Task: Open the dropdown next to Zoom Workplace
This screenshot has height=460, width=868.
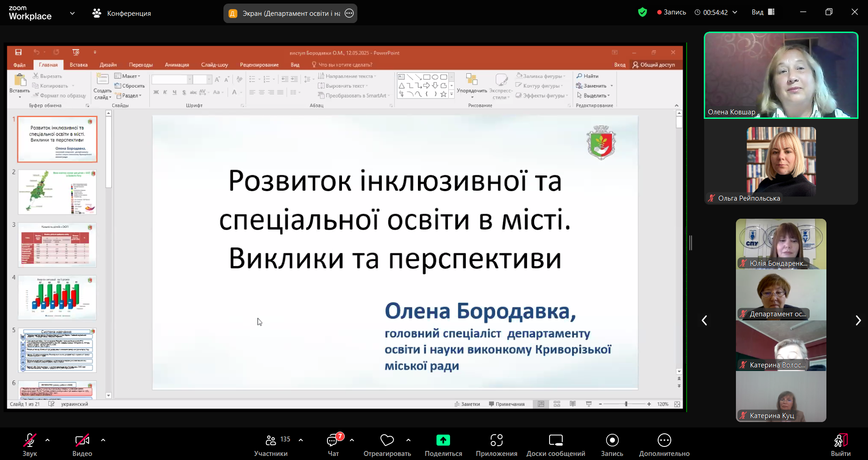Action: [x=72, y=13]
